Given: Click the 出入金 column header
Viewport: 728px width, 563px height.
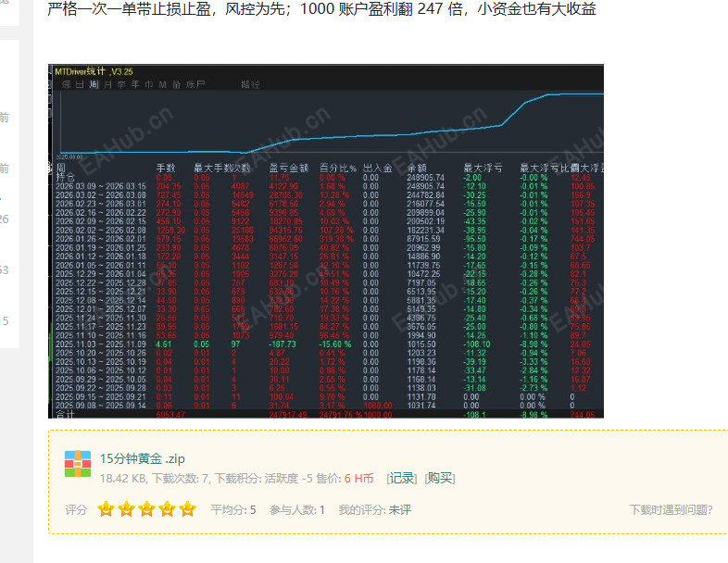Looking at the screenshot, I should point(378,168).
